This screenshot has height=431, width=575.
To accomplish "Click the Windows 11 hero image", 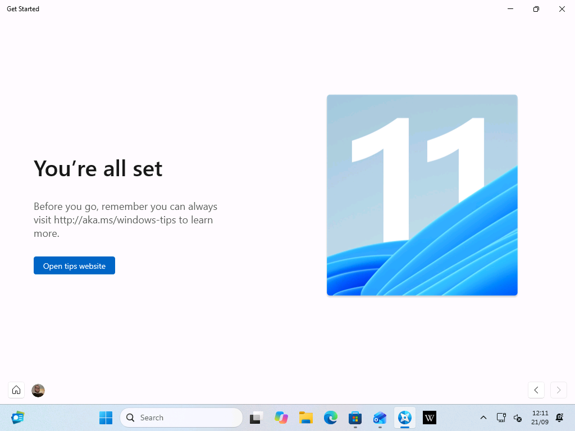I will [x=422, y=195].
